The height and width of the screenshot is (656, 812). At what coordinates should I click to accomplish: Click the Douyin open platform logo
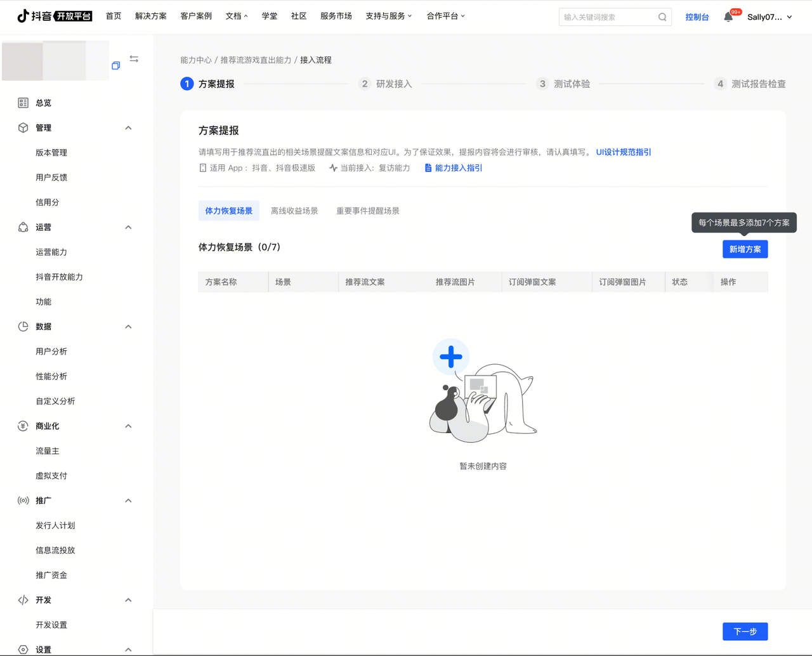click(x=55, y=16)
